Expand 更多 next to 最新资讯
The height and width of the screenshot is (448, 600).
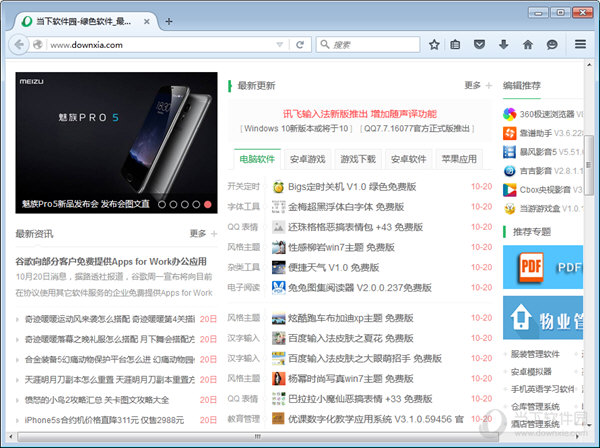click(203, 233)
